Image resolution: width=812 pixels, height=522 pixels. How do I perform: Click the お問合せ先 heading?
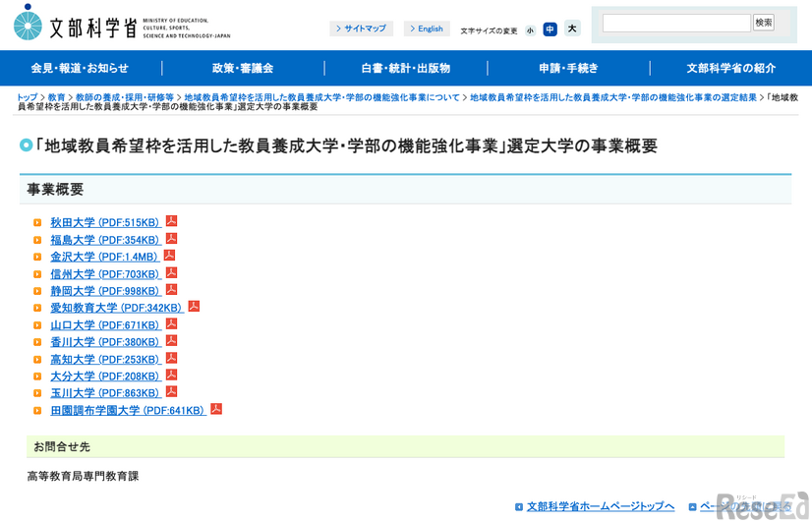click(62, 446)
